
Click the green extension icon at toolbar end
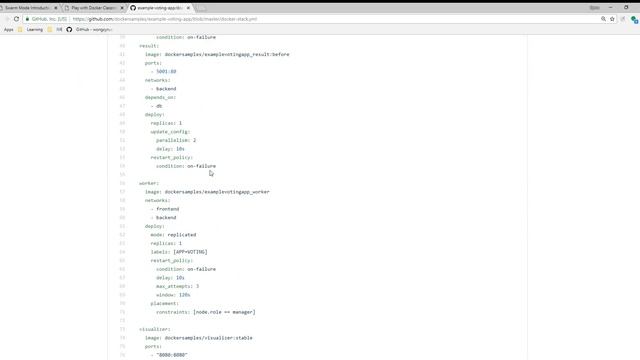pos(634,19)
